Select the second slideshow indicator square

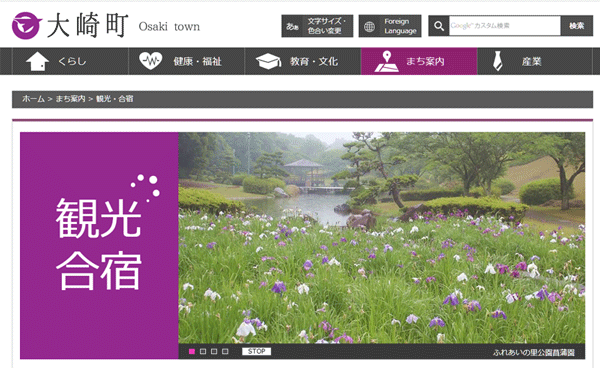[x=203, y=351]
